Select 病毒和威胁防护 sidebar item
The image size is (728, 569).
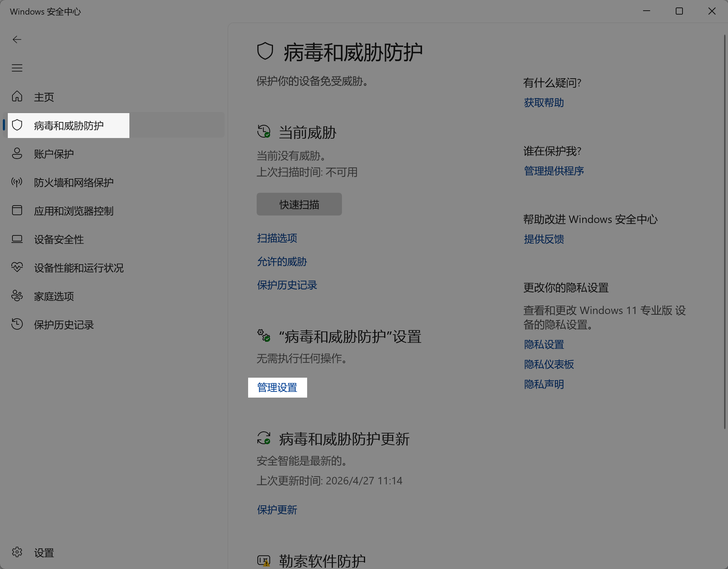[x=69, y=126]
